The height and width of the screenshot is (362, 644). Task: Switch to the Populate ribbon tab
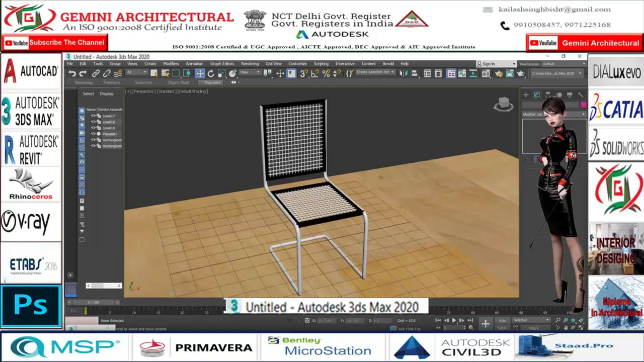[212, 82]
